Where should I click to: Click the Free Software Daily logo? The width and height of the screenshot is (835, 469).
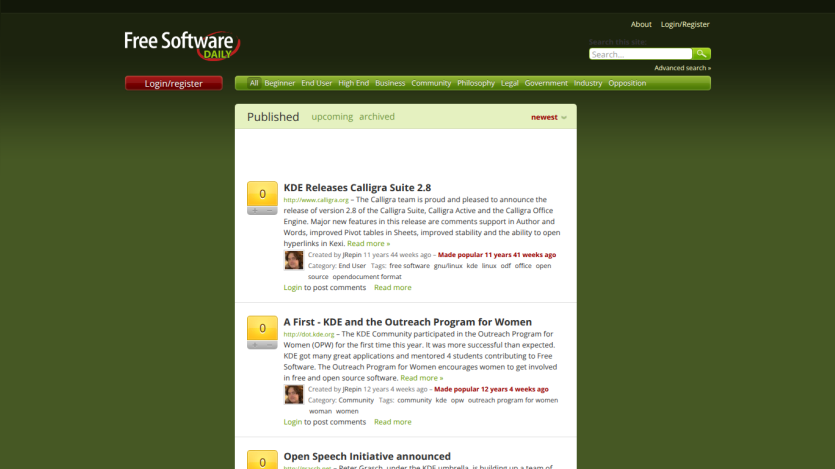182,46
